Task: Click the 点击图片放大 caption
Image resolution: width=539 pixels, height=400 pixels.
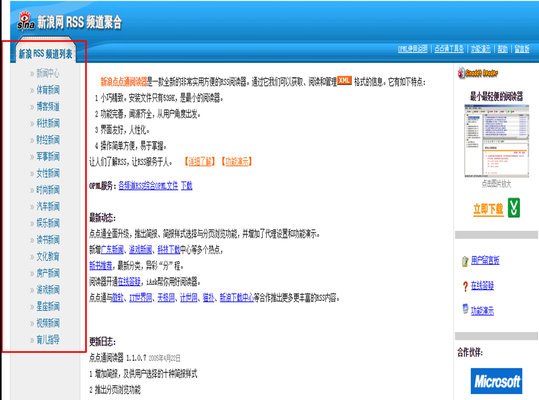Action: pos(496,184)
